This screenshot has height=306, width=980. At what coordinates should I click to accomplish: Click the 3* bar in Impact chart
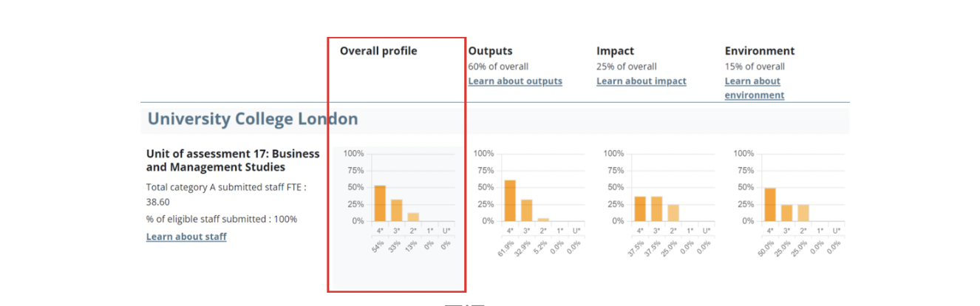[x=656, y=208]
